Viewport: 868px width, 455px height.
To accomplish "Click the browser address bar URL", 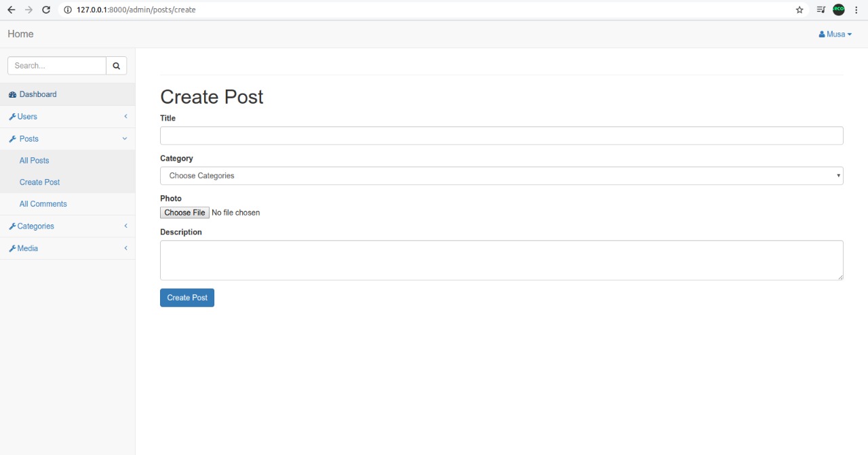I will 136,10.
